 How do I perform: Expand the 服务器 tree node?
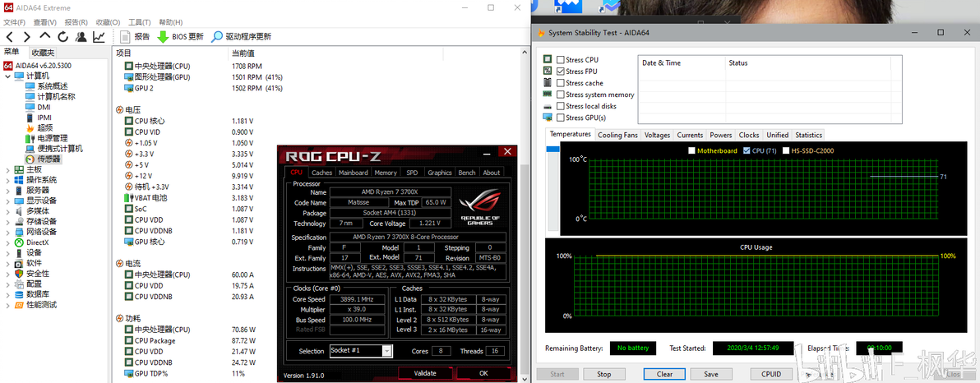click(x=7, y=190)
